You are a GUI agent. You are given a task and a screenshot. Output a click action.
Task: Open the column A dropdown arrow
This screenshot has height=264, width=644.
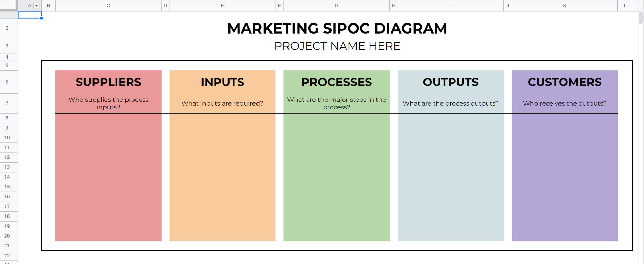point(37,6)
